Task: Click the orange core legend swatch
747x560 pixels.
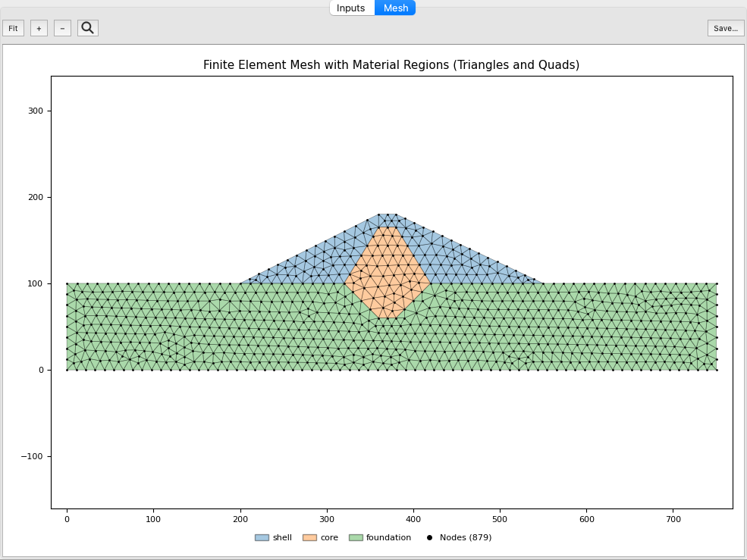Action: (x=309, y=537)
